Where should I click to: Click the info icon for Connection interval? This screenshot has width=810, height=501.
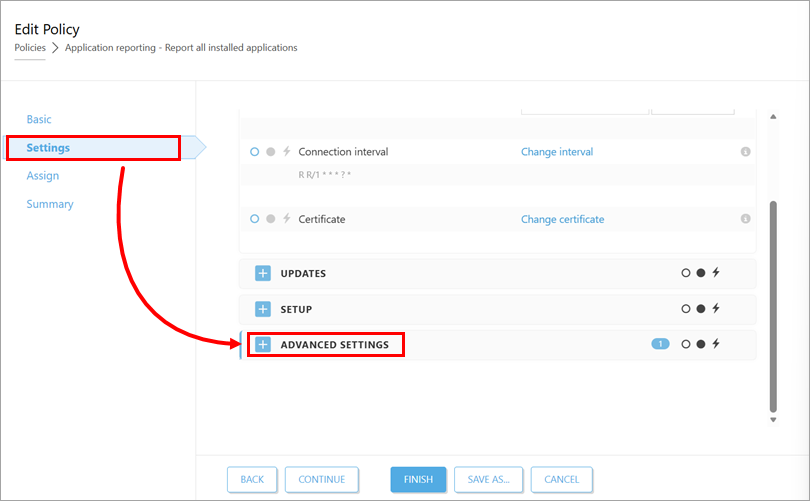coord(745,152)
